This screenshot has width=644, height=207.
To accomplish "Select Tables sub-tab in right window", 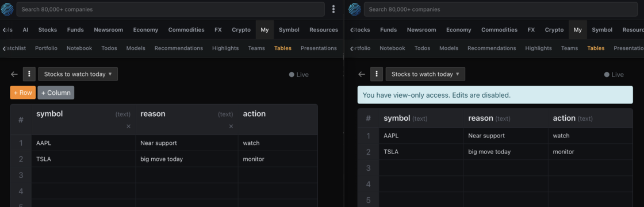I will [596, 48].
